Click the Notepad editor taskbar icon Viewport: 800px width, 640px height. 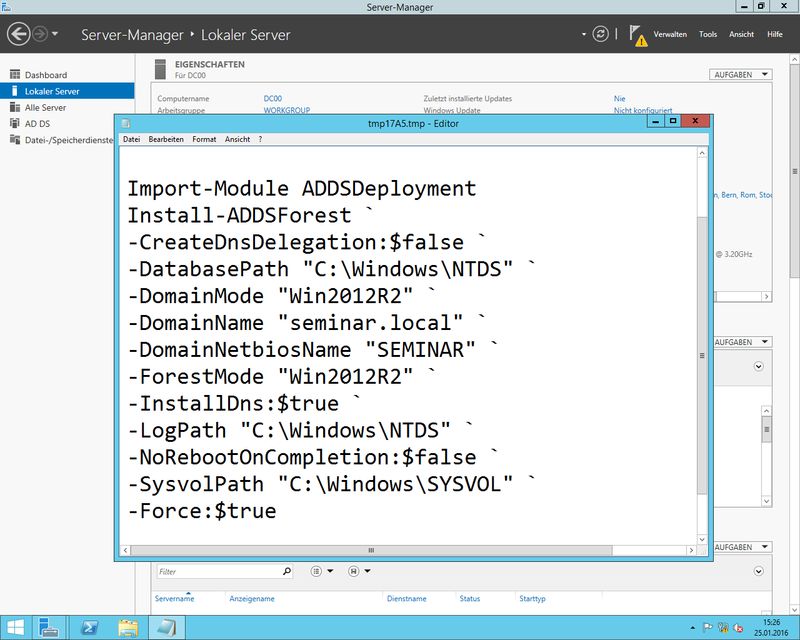coord(164,627)
